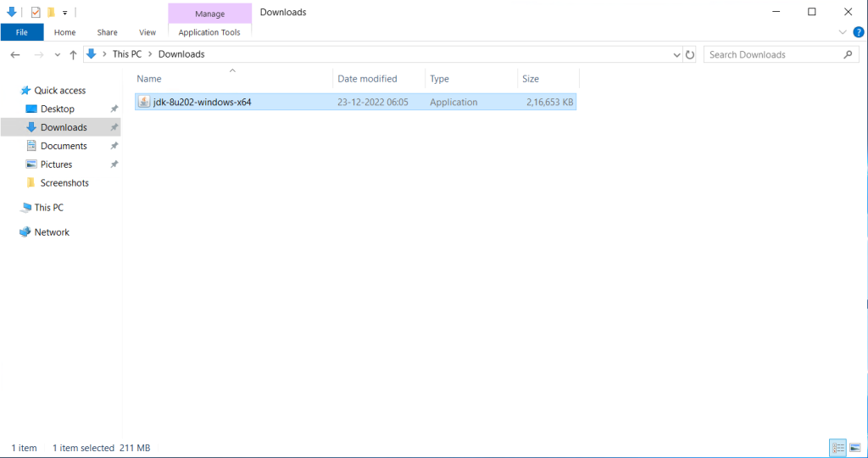868x458 pixels.
Task: Open Help with the question mark icon
Action: [859, 32]
